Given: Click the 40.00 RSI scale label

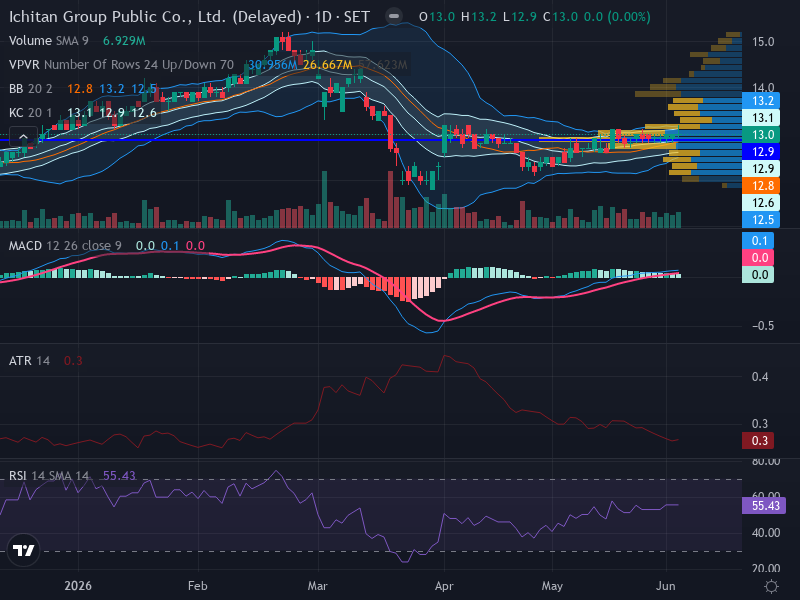Looking at the screenshot, I should [766, 533].
